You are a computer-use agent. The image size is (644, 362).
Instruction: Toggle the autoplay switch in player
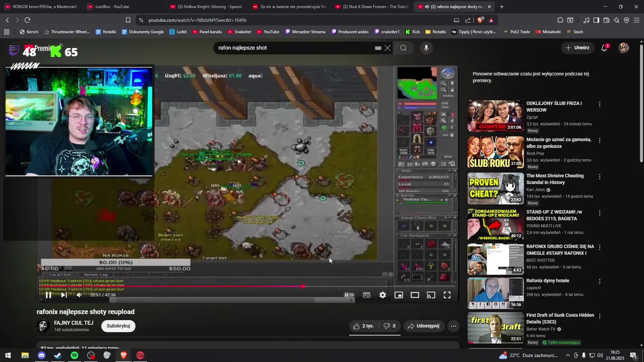(349, 295)
